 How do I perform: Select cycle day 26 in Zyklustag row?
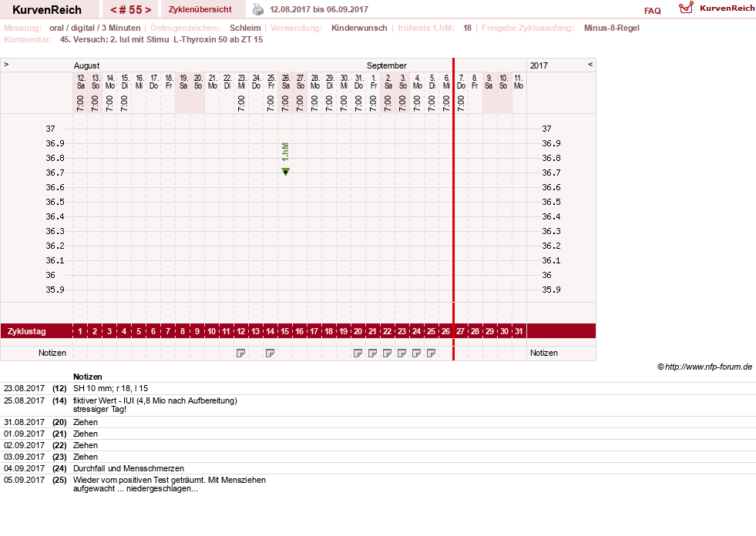coord(446,331)
